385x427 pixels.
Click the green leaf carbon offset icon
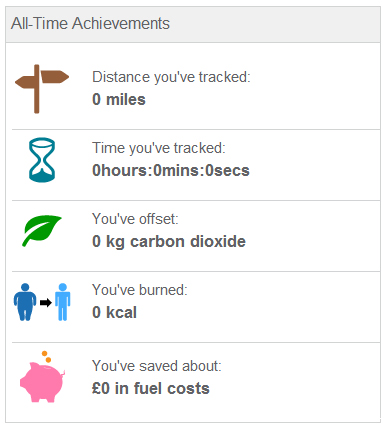[42, 231]
